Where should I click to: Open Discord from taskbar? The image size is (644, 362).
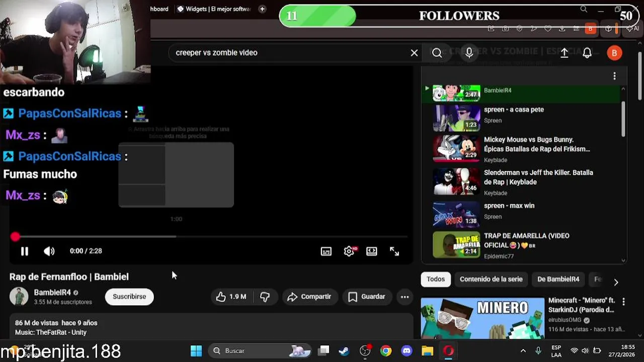point(407,351)
